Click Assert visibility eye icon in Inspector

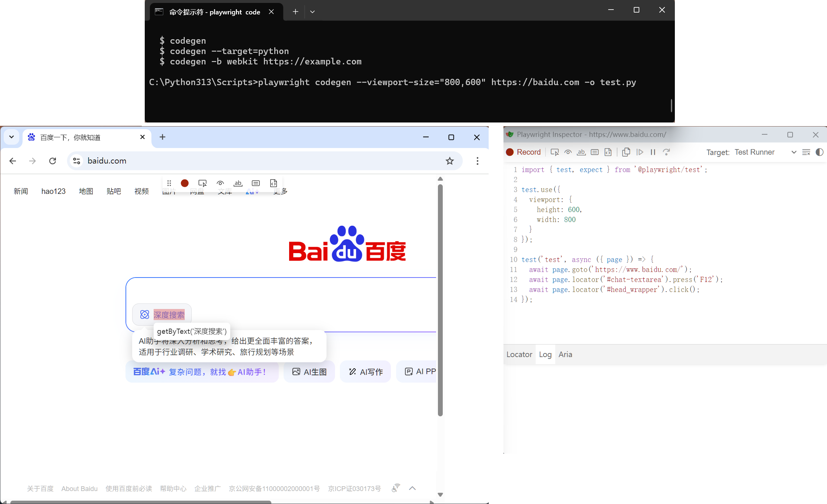point(568,152)
